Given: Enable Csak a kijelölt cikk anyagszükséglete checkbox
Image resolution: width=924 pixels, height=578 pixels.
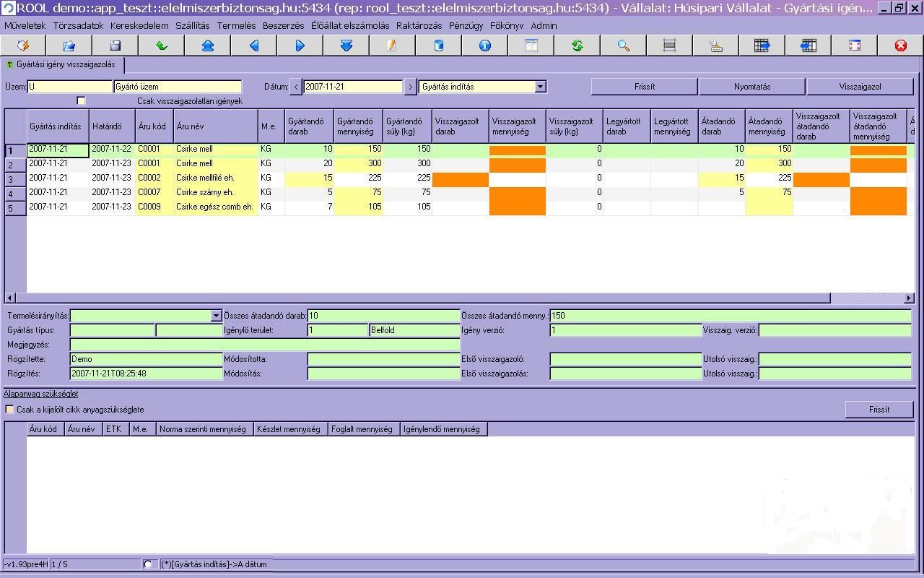Looking at the screenshot, I should click(x=10, y=410).
